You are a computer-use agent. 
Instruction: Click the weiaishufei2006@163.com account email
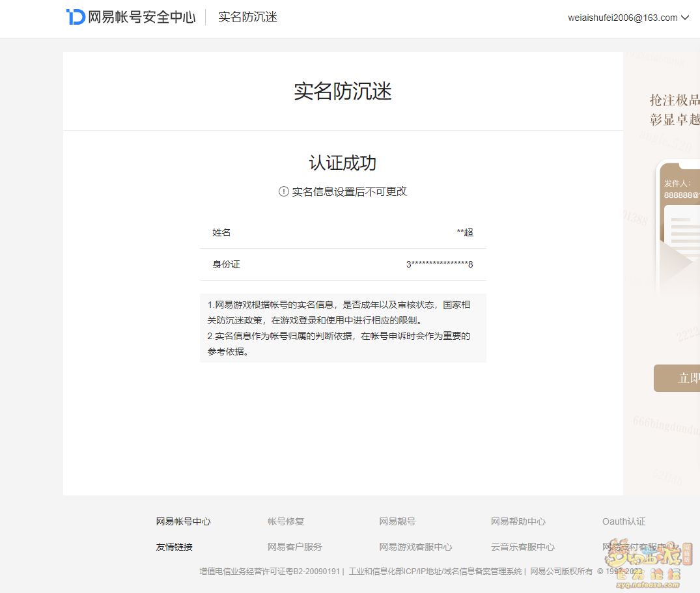(623, 18)
